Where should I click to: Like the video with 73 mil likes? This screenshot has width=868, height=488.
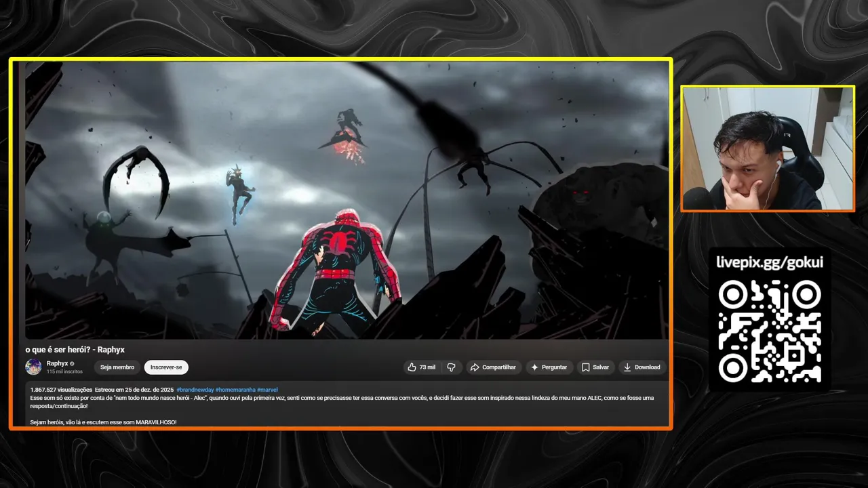click(421, 367)
